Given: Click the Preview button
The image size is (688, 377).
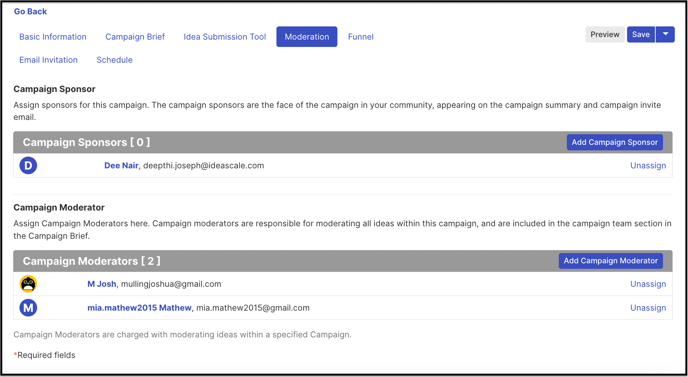Looking at the screenshot, I should click(x=605, y=34).
